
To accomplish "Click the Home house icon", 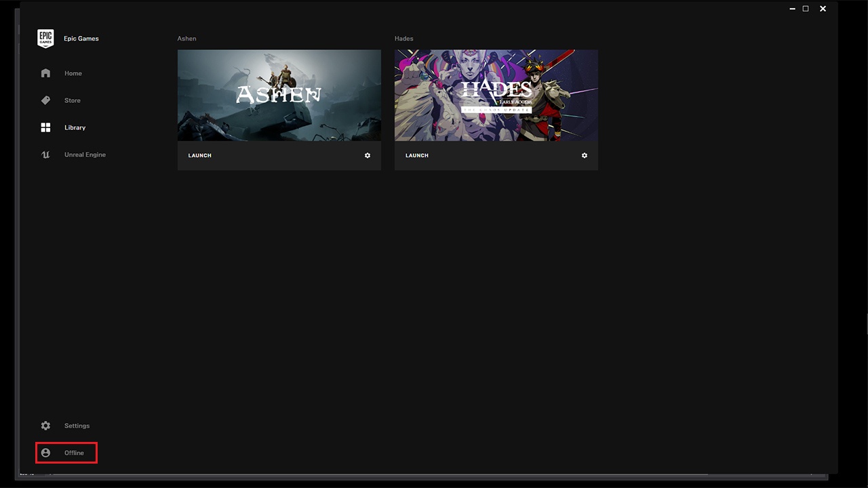I will (x=45, y=73).
